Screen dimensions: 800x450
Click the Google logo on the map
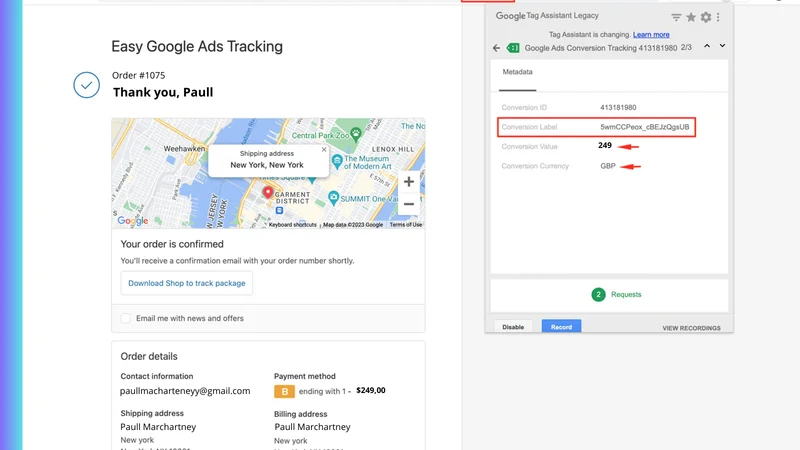click(x=133, y=220)
